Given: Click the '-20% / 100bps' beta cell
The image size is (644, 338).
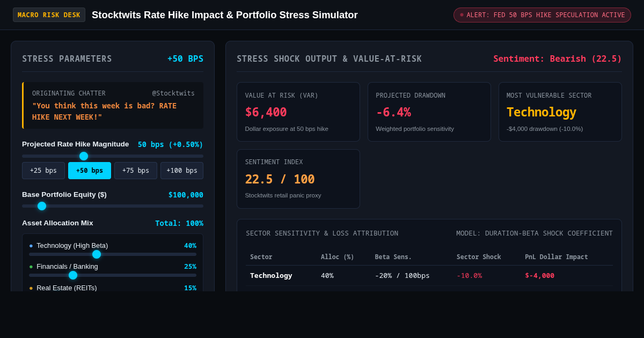Looking at the screenshot, I should point(402,276).
